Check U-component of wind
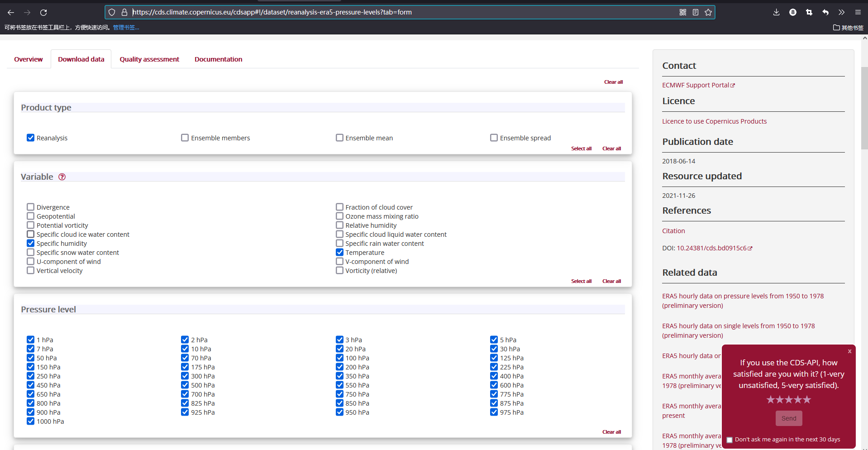The height and width of the screenshot is (450, 868). tap(30, 261)
